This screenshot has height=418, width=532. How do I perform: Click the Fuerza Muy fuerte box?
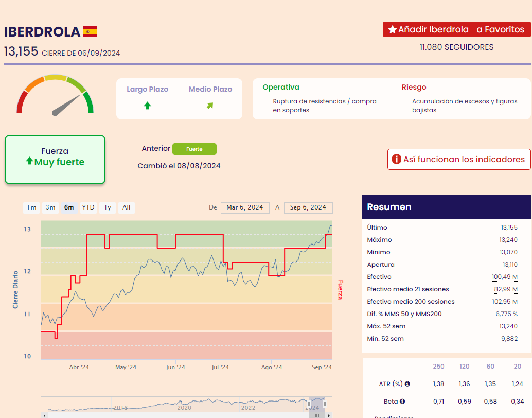pos(55,160)
